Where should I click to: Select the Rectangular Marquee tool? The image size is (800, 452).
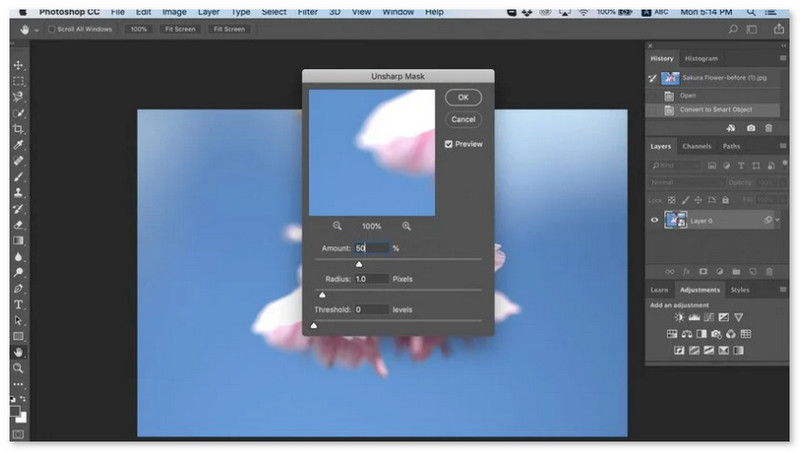point(18,81)
